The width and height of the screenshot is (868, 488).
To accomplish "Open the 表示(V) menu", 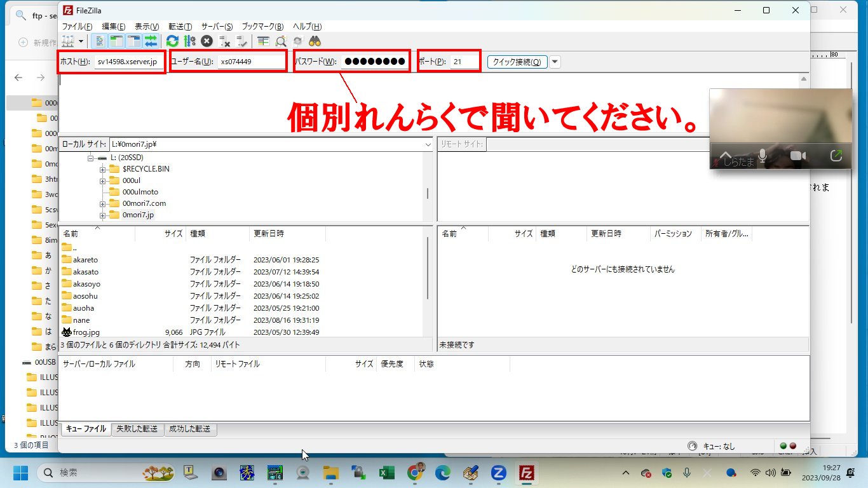I will point(147,27).
